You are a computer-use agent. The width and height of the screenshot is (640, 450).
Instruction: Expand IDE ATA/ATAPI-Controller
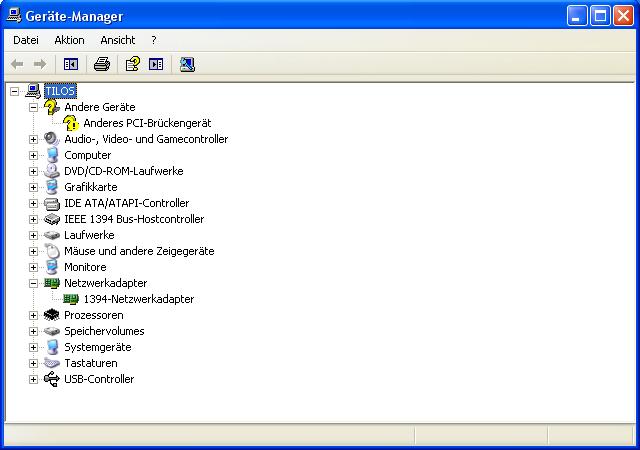coord(33,203)
